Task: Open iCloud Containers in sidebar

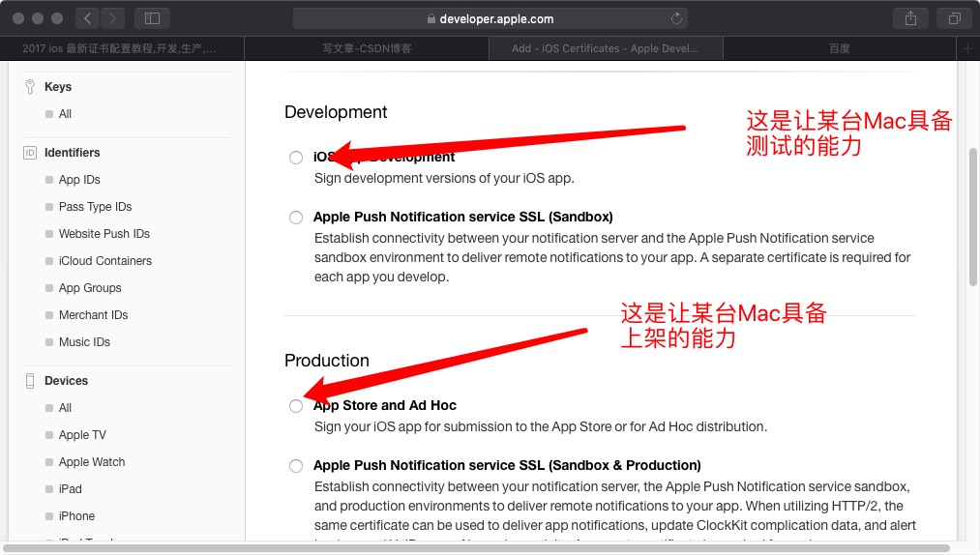Action: 105,261
